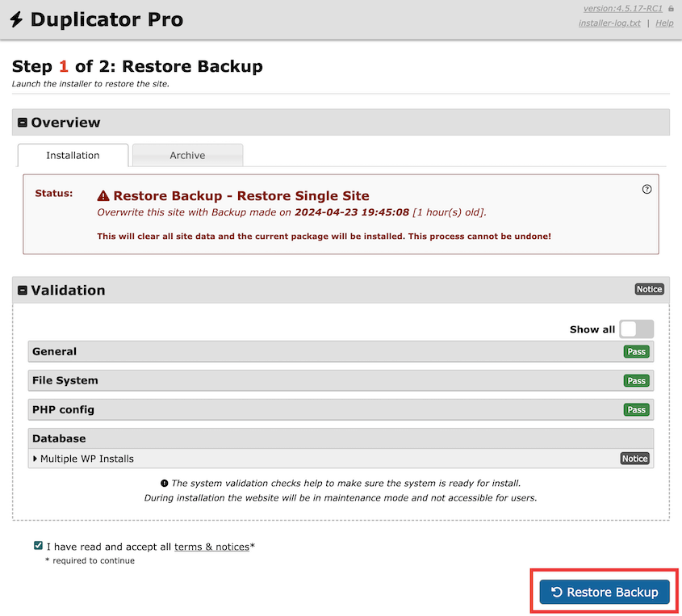The image size is (682, 616).
Task: Click the '* required to continue' note
Action: [90, 561]
